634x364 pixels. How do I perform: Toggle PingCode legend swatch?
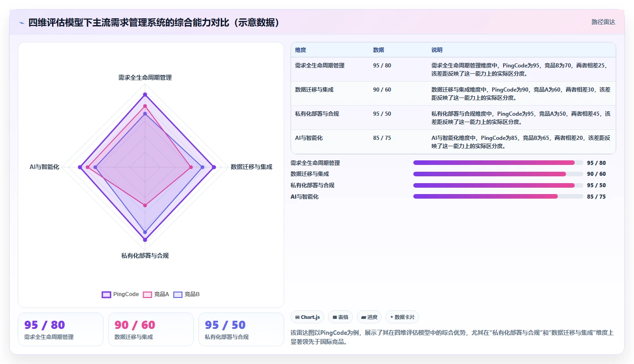click(106, 294)
